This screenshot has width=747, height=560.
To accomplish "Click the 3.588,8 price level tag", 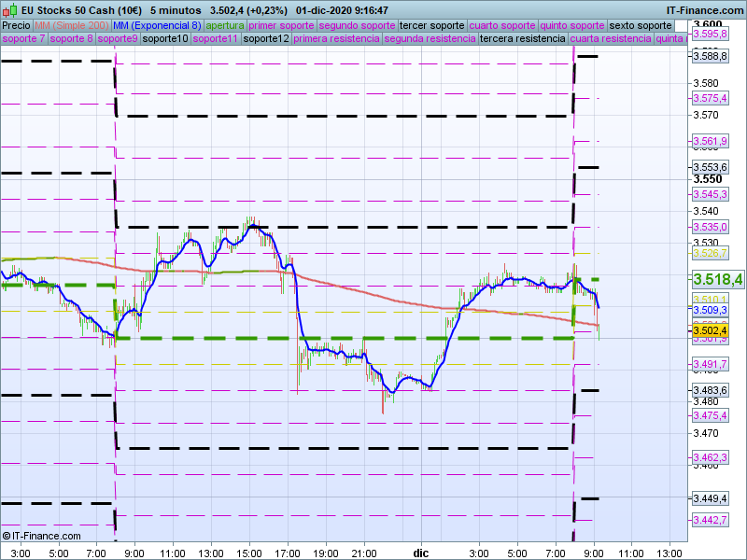I will [710, 56].
